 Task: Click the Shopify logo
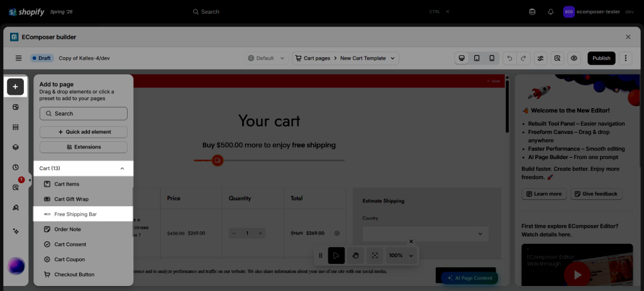(x=26, y=12)
